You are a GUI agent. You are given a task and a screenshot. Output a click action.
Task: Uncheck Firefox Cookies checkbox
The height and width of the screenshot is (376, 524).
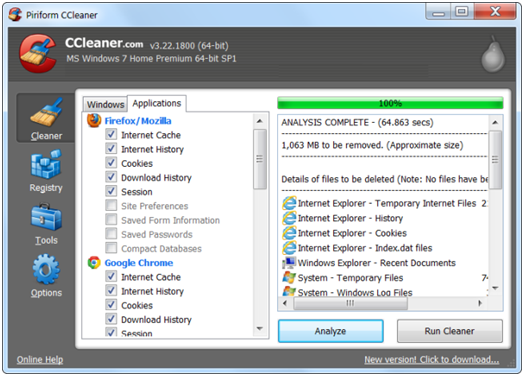coord(111,163)
